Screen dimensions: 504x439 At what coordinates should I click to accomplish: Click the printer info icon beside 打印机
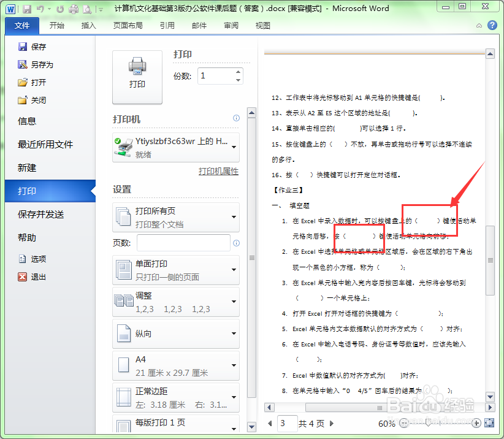coord(236,118)
